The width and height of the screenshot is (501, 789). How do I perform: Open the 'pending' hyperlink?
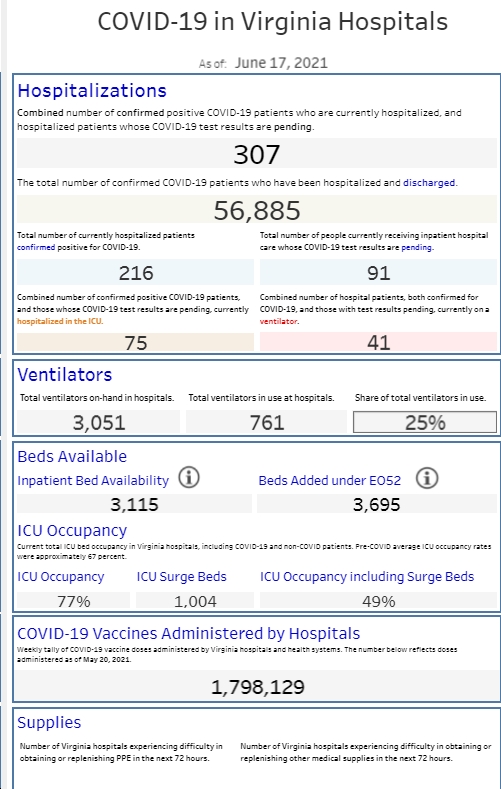click(x=416, y=248)
